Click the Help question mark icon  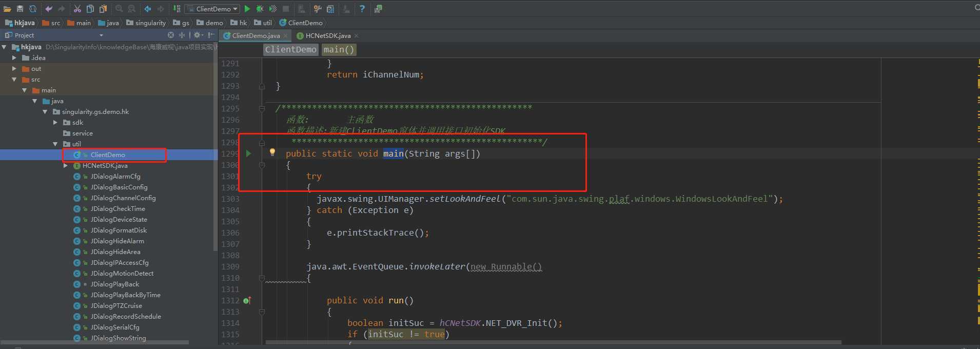pyautogui.click(x=362, y=9)
